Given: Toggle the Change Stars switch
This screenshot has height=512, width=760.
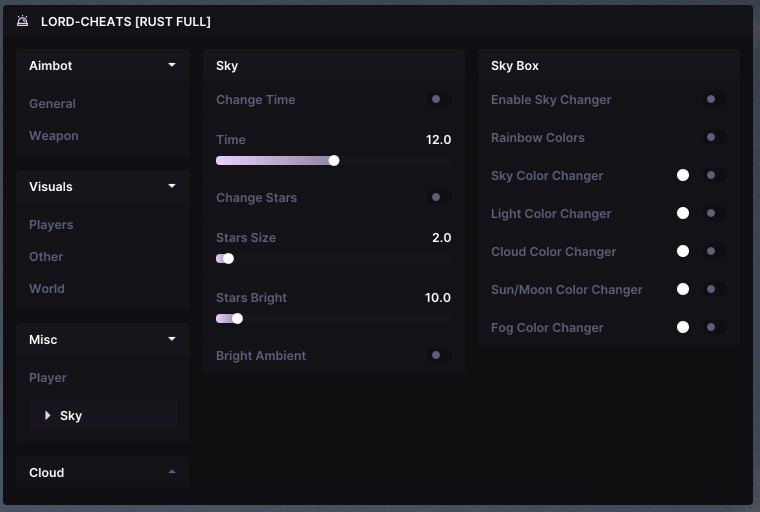Looking at the screenshot, I should (x=436, y=197).
